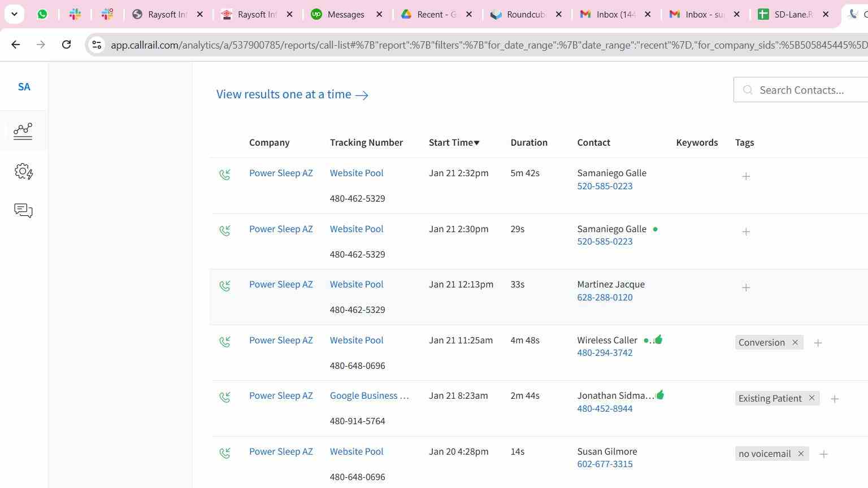This screenshot has width=868, height=488.
Task: Switch to the Roundcube tab
Action: pyautogui.click(x=526, y=14)
